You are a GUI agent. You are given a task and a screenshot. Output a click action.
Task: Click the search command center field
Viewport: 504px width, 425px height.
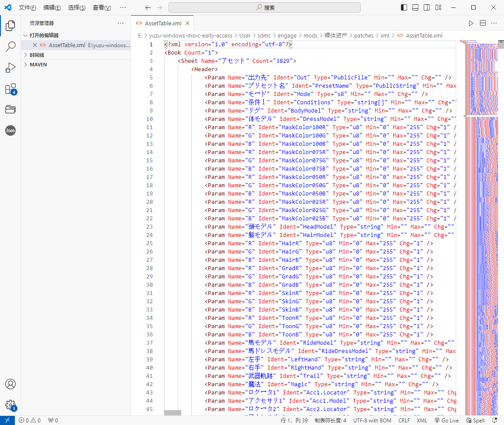(x=265, y=7)
